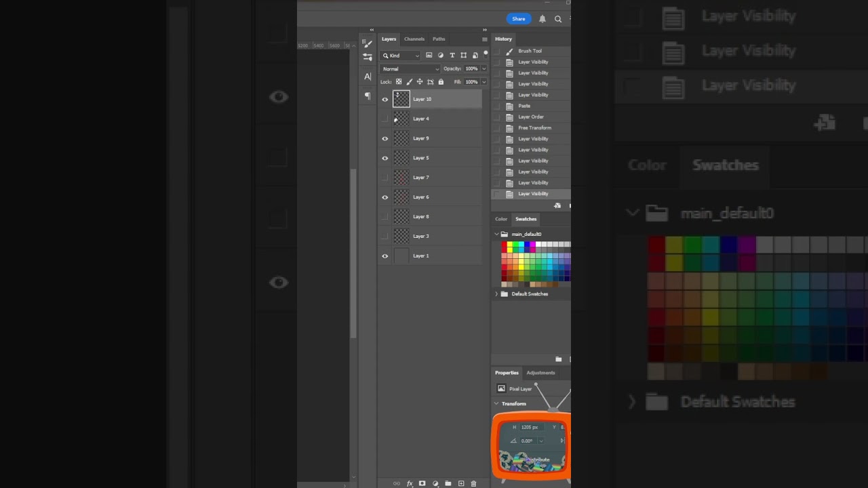868x488 pixels.
Task: Click lock transparent pixels icon
Action: coord(399,82)
